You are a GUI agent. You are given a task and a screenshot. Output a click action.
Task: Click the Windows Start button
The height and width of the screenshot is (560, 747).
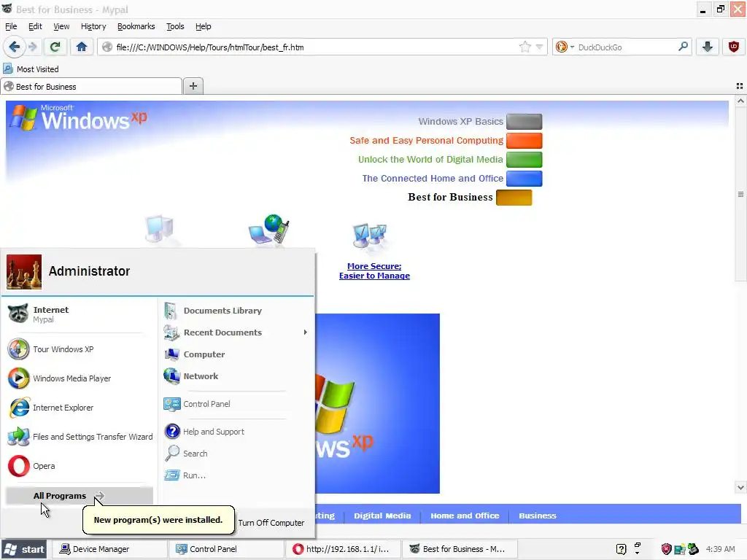click(24, 549)
